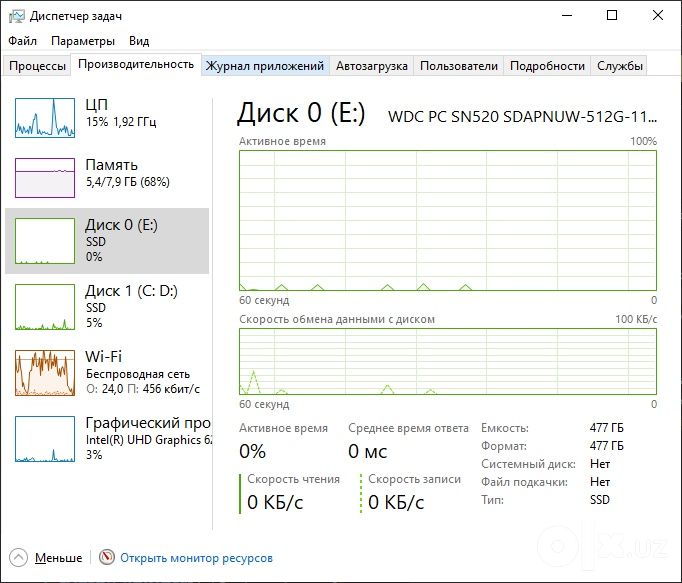Click the Емкость 477 ГБ value
Viewport: 682px width, 583px height.
[606, 428]
